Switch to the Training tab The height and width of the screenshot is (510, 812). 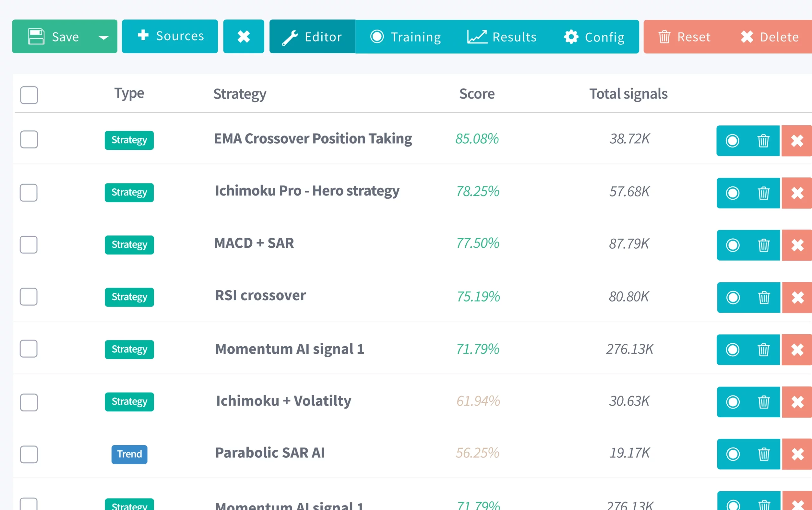pos(415,36)
